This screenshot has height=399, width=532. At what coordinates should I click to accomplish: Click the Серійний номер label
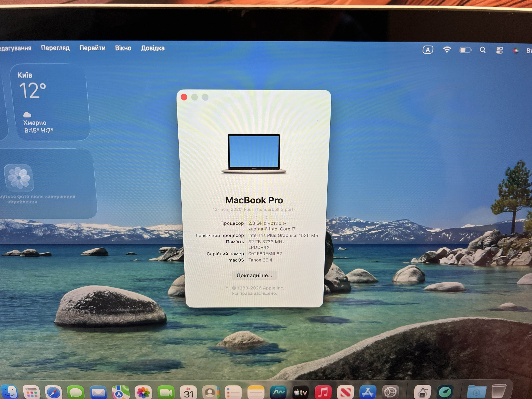225,254
